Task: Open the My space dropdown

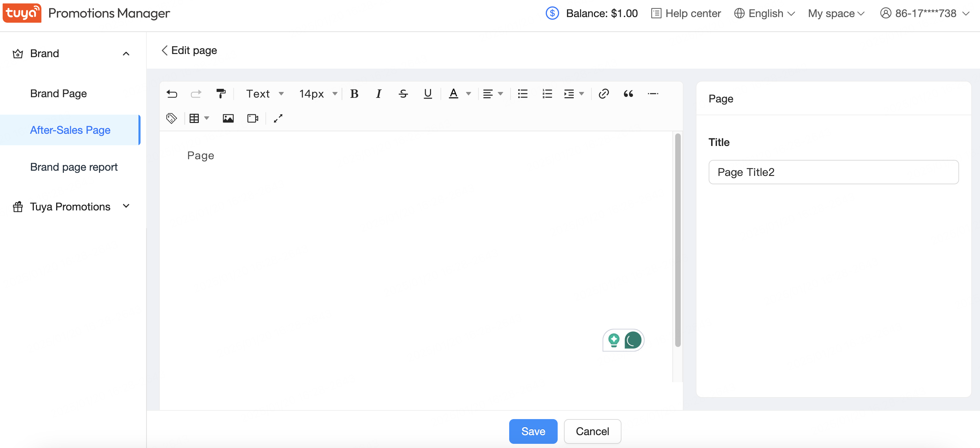Action: coord(836,13)
